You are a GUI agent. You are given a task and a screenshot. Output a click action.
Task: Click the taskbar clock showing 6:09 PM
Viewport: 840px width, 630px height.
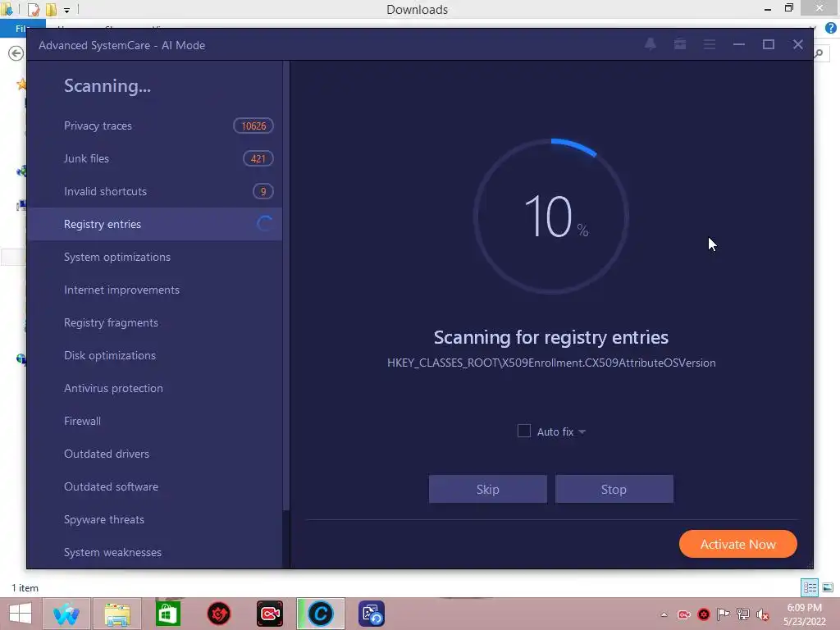pos(804,614)
